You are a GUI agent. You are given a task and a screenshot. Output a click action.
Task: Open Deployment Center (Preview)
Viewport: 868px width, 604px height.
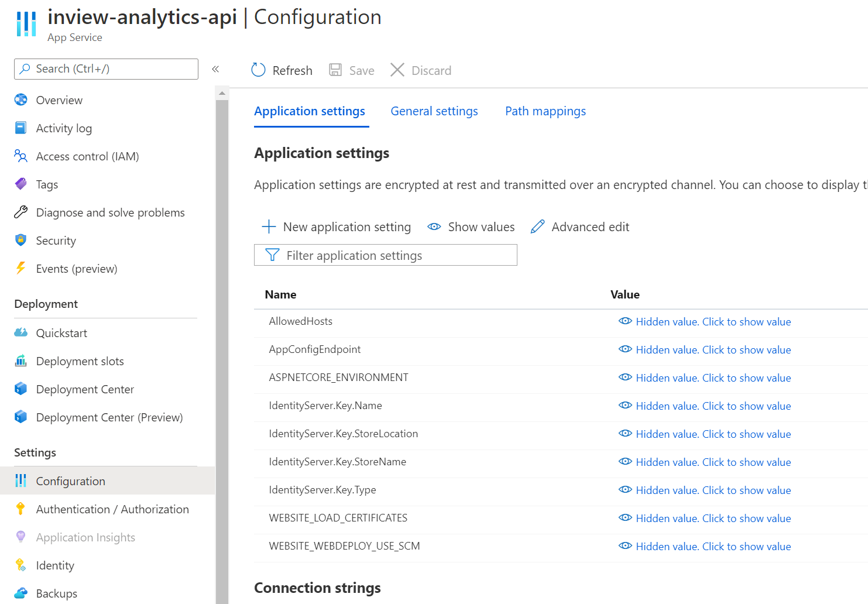(x=109, y=417)
